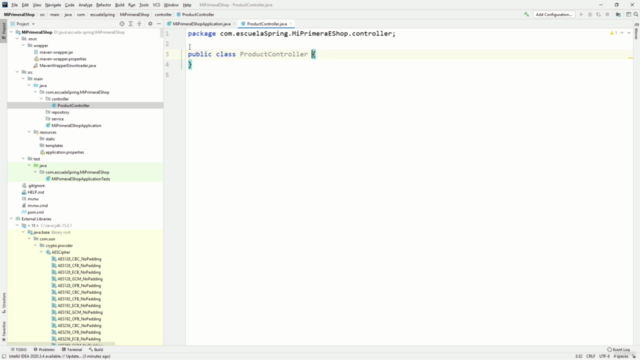Click the Expand All icon in Project panel
The image size is (640, 360).
pos(131,24)
